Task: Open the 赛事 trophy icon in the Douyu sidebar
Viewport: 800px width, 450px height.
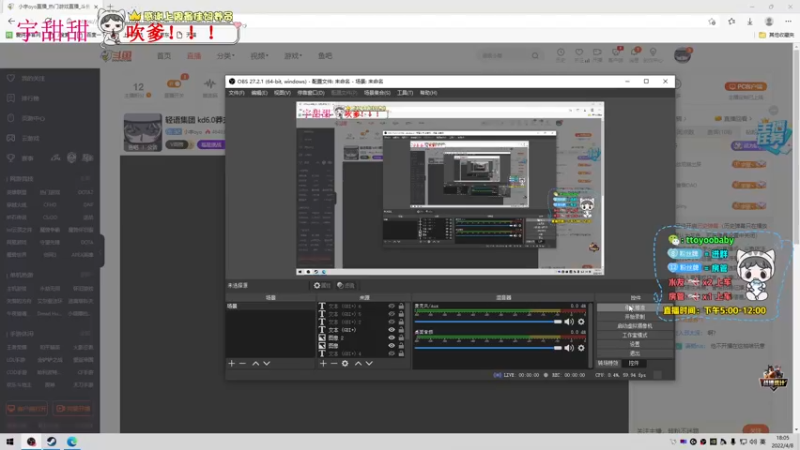Action: click(x=11, y=158)
